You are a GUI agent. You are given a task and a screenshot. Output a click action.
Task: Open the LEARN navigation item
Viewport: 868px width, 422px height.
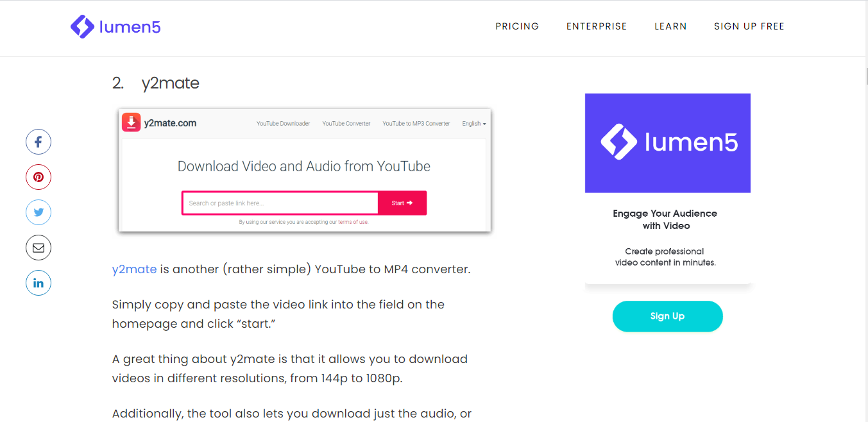(670, 26)
